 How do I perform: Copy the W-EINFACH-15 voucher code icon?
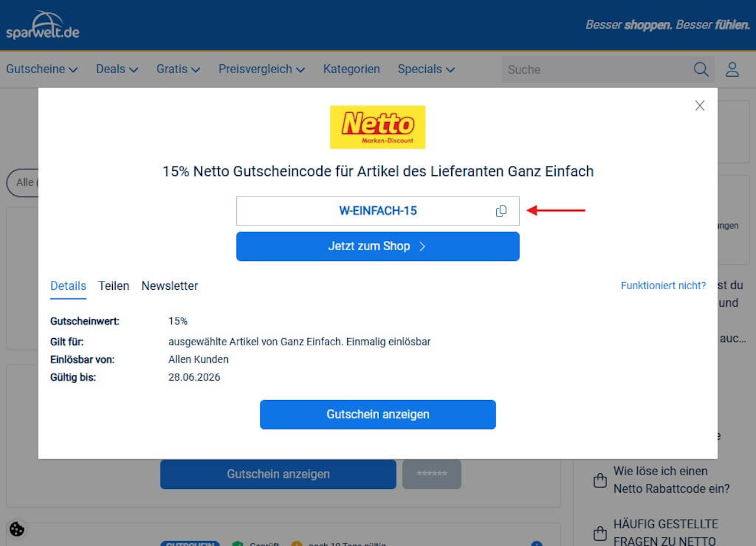501,211
